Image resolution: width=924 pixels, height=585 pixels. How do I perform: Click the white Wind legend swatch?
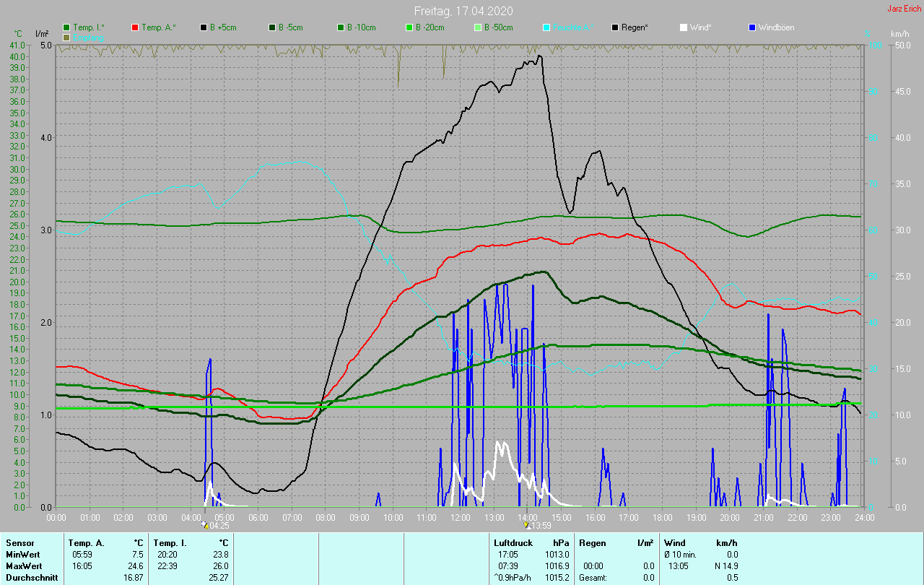pyautogui.click(x=684, y=27)
